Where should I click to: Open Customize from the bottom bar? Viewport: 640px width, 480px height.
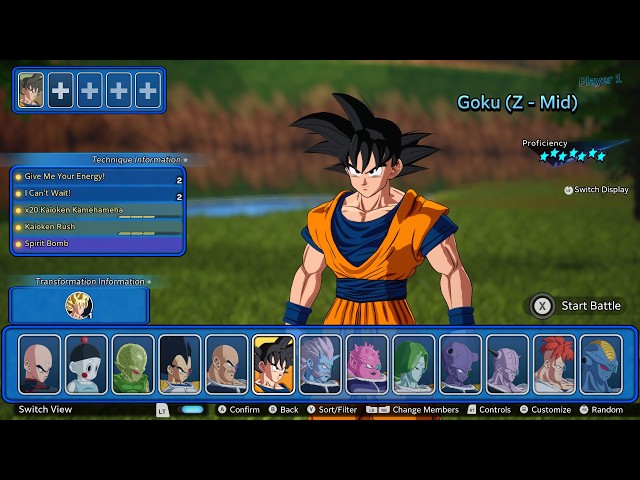pyautogui.click(x=551, y=410)
